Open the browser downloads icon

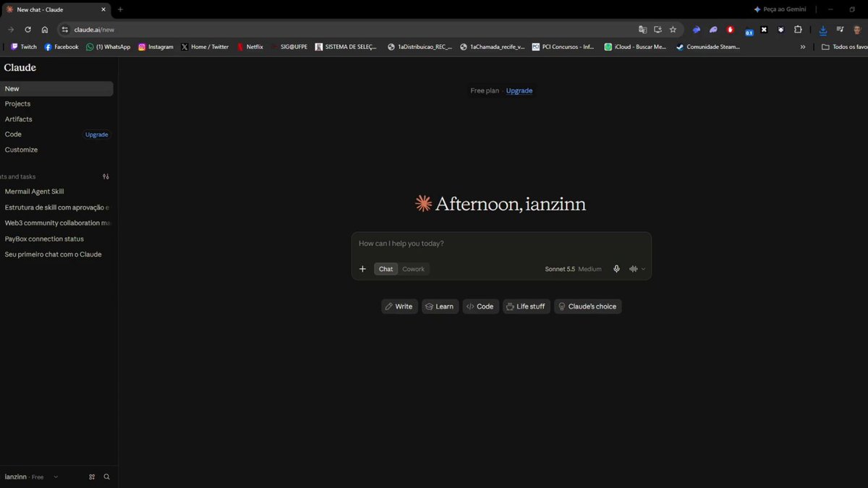point(823,30)
